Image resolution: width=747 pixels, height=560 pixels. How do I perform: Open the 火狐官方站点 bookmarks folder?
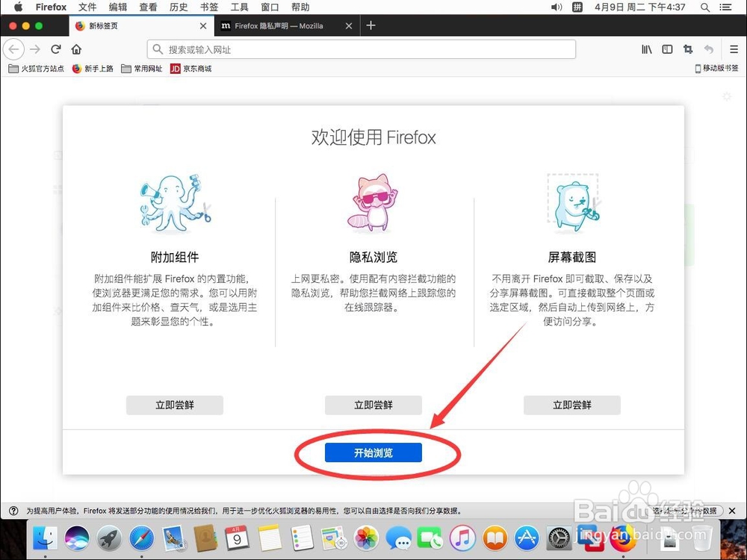pyautogui.click(x=36, y=69)
